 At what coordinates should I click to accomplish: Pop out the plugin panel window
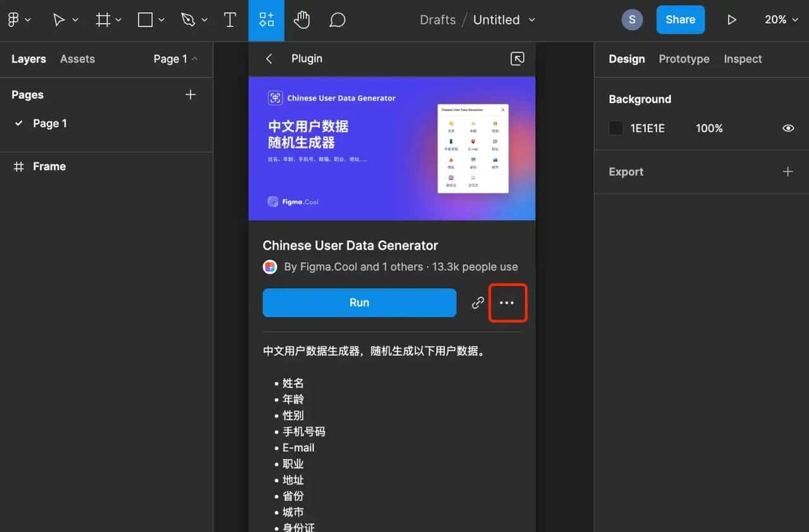pyautogui.click(x=517, y=59)
